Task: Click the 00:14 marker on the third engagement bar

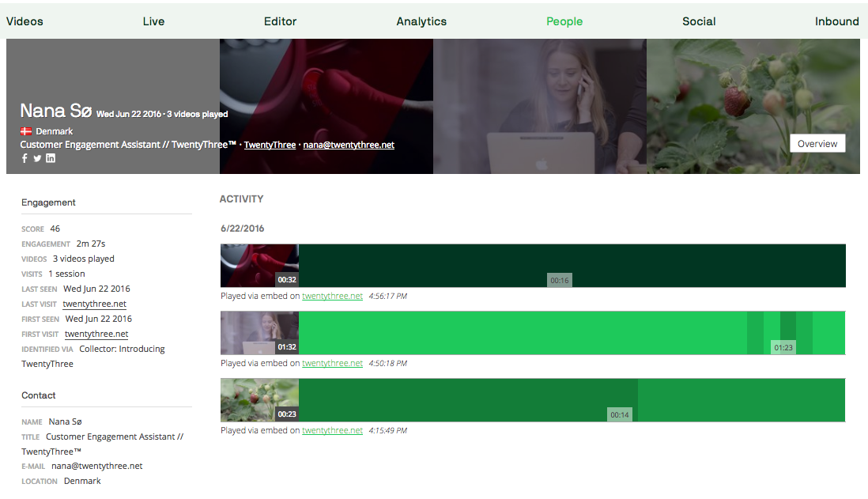Action: pos(620,415)
